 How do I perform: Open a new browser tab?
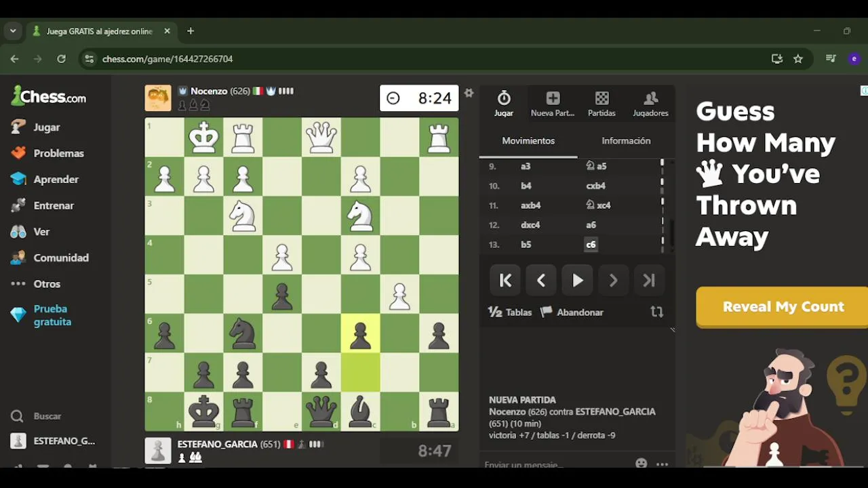pyautogui.click(x=191, y=31)
